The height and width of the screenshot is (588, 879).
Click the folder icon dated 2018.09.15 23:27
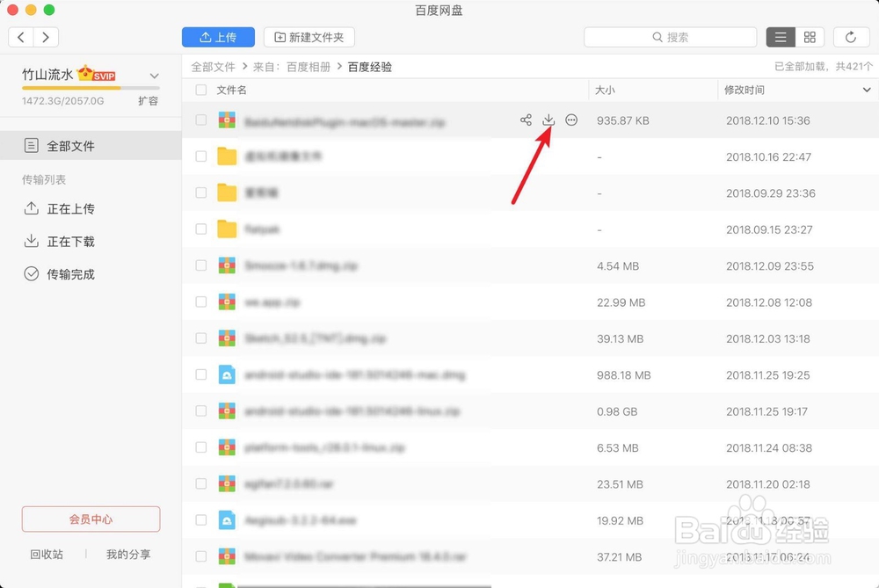pos(227,229)
